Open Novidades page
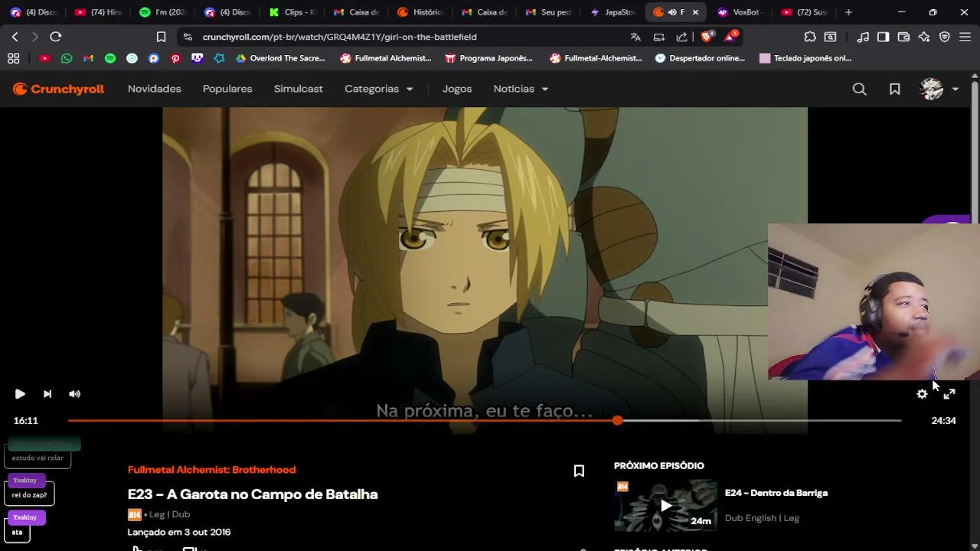 [x=155, y=89]
